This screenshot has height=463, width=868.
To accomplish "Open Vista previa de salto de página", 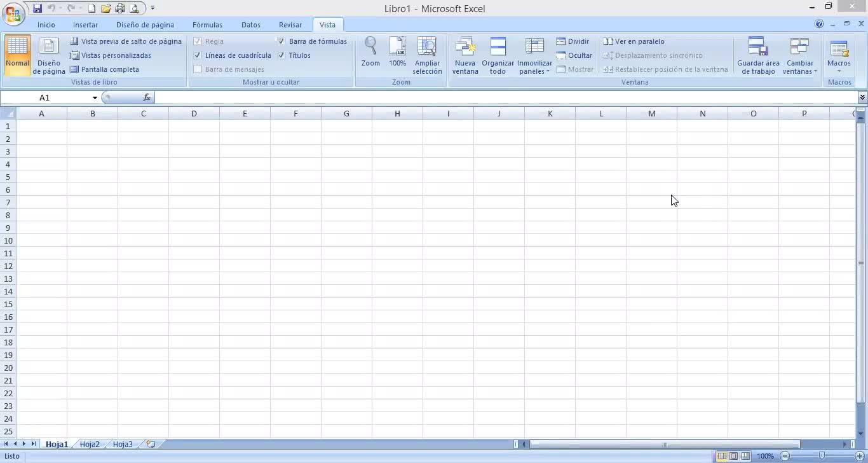I will [126, 41].
